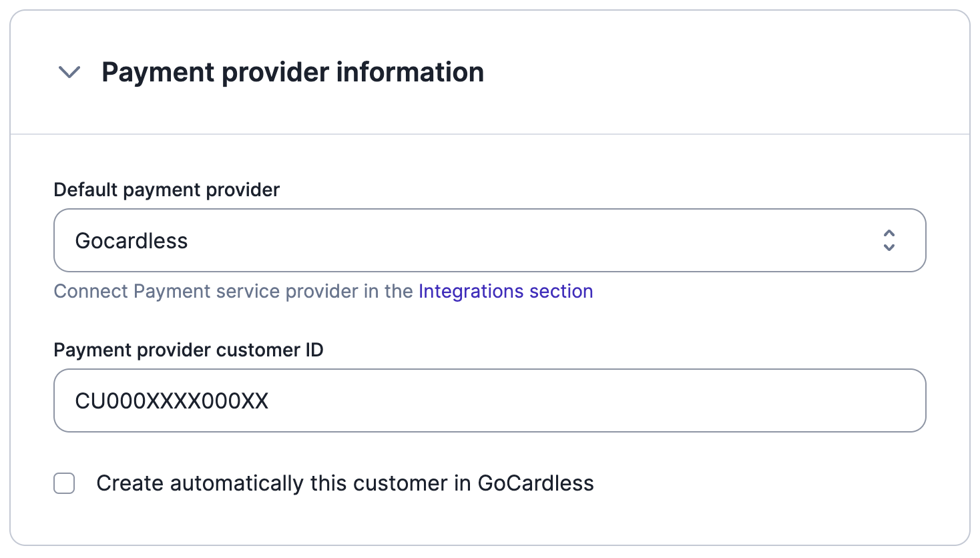Viewport: 980px width, 558px height.
Task: Enable automatic customer creation in GoCardless
Action: [64, 483]
